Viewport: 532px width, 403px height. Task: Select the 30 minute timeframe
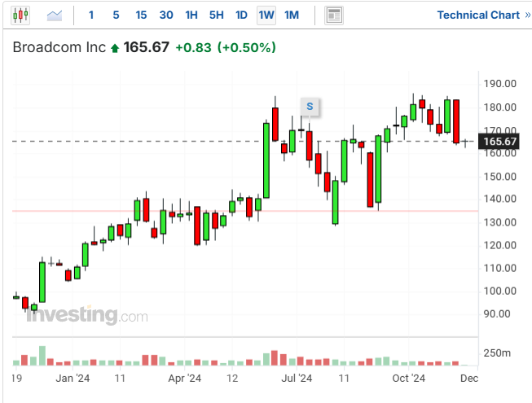(x=166, y=15)
